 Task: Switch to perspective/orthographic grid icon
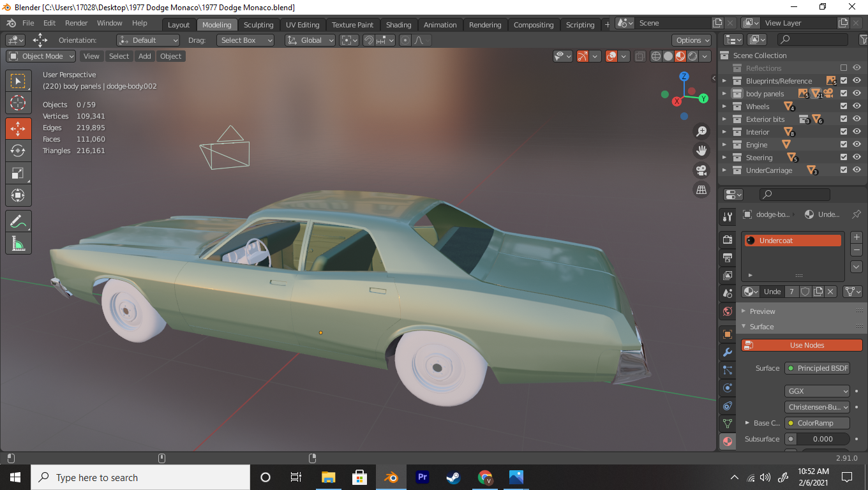tap(701, 189)
